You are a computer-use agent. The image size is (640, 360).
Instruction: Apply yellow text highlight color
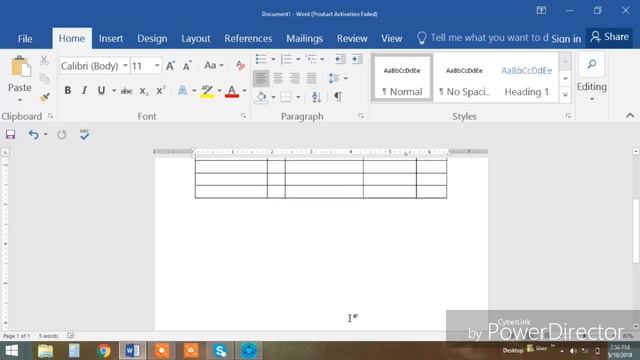(207, 91)
